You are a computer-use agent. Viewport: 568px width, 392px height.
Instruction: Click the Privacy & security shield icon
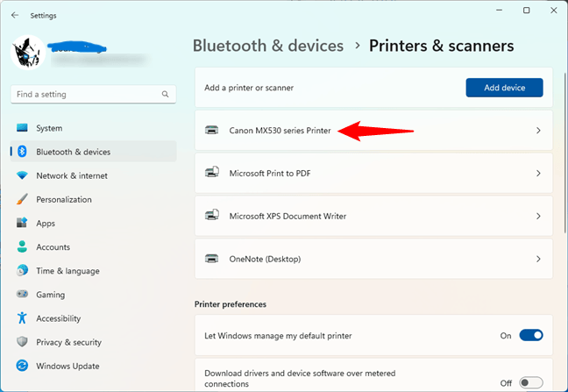pyautogui.click(x=22, y=342)
